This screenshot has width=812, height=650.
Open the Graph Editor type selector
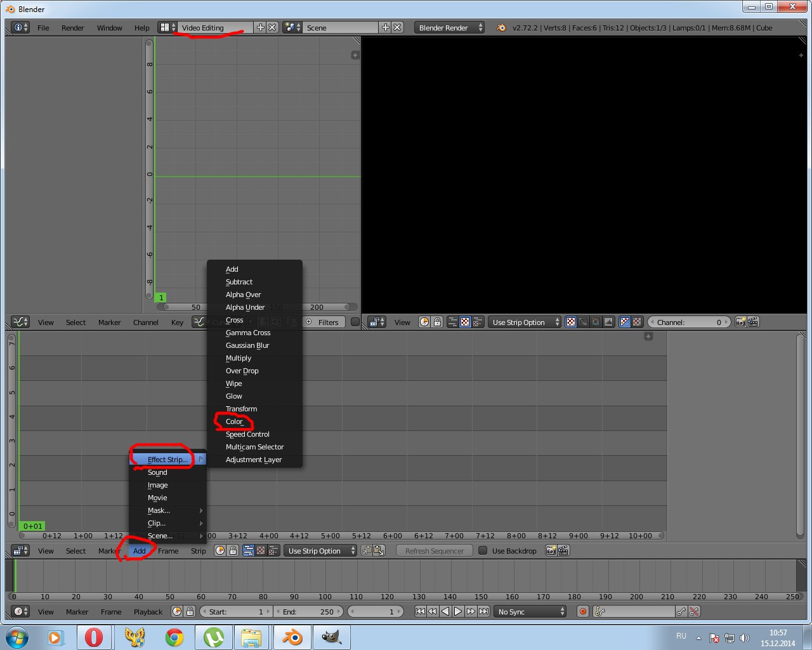(x=20, y=322)
